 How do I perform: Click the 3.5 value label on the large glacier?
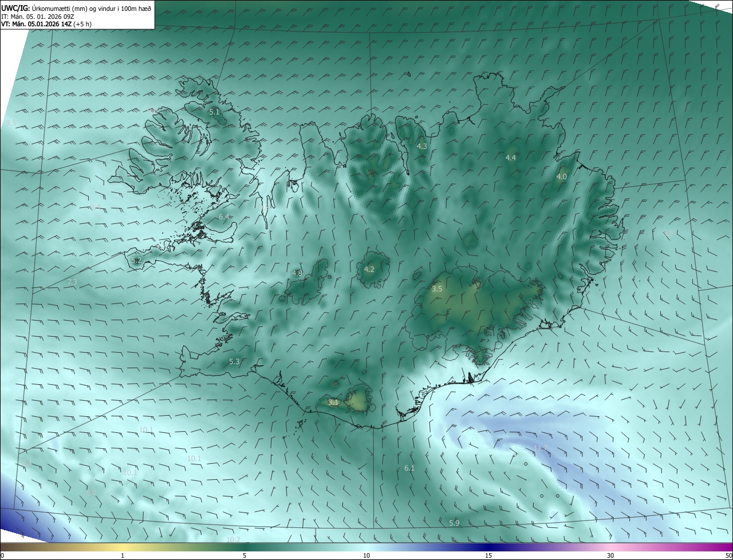[x=437, y=289]
